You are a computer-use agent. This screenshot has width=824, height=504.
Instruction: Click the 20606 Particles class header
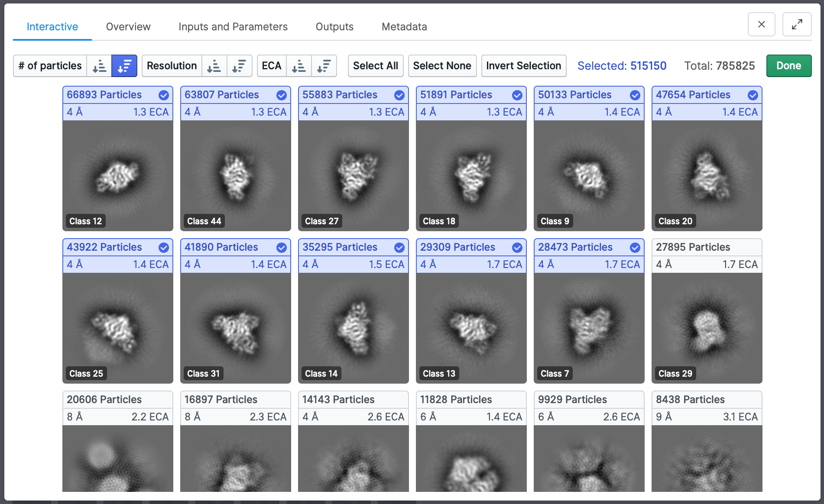pyautogui.click(x=118, y=400)
